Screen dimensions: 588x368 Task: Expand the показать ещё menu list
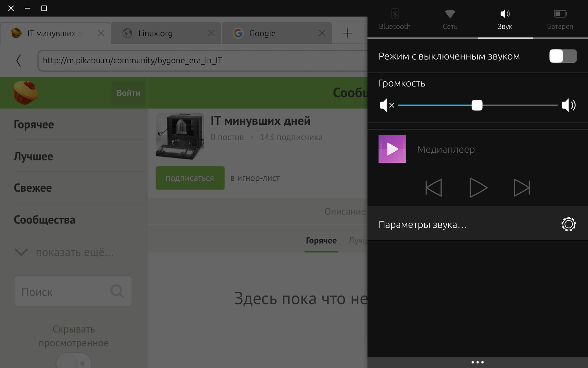click(x=64, y=252)
